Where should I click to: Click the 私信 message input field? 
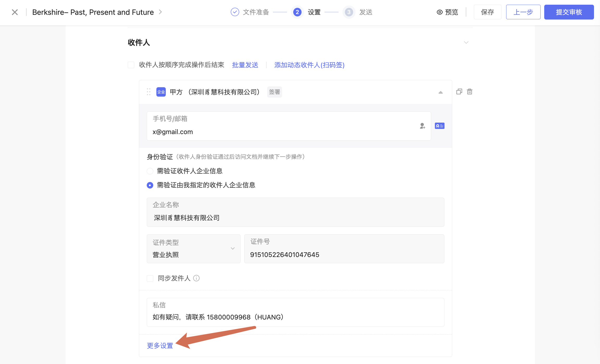pyautogui.click(x=295, y=317)
